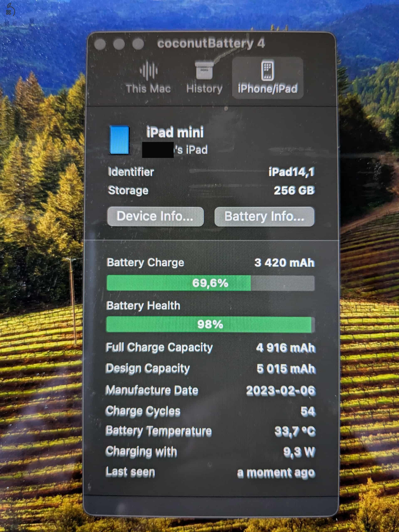This screenshot has width=399, height=532.
Task: Click the Battery Health 98% bar
Action: pos(211,324)
